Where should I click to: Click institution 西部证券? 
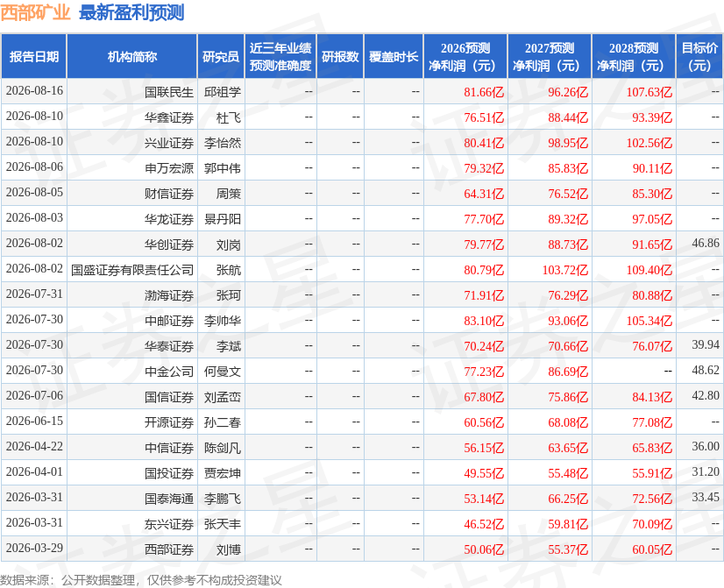169,549
